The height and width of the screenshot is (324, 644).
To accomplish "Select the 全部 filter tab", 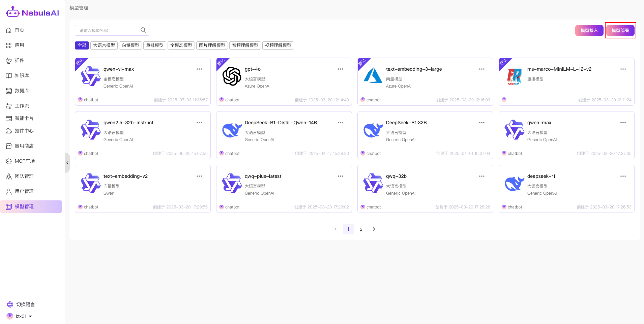I will coord(82,45).
